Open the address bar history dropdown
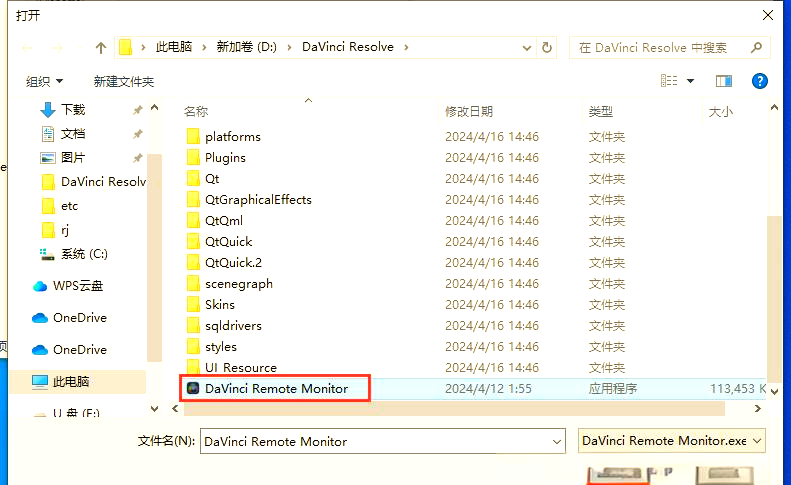The width and height of the screenshot is (791, 485). pyautogui.click(x=527, y=48)
